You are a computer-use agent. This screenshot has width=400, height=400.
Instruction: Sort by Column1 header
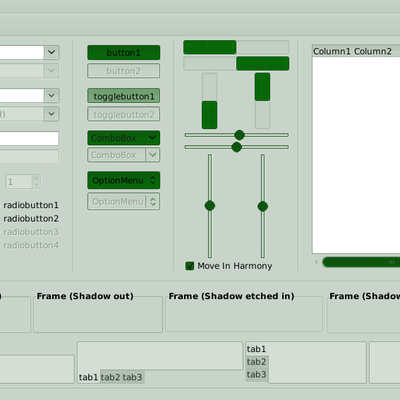point(332,51)
